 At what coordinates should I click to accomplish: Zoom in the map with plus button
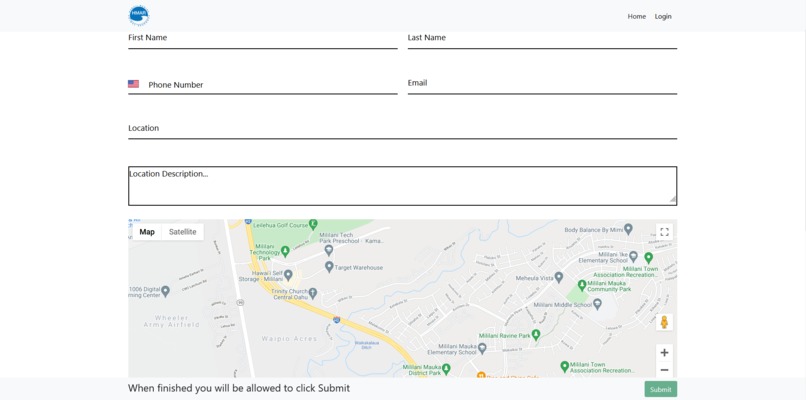[664, 353]
